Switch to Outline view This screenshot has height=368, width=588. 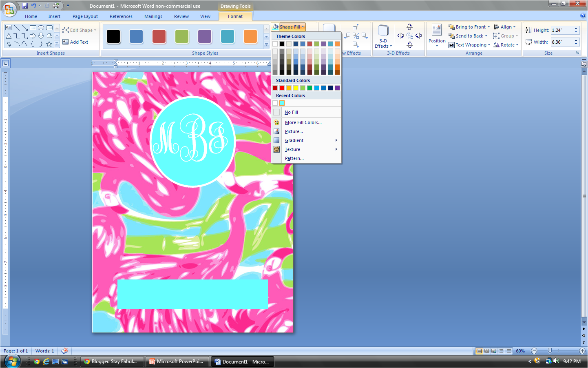point(501,351)
